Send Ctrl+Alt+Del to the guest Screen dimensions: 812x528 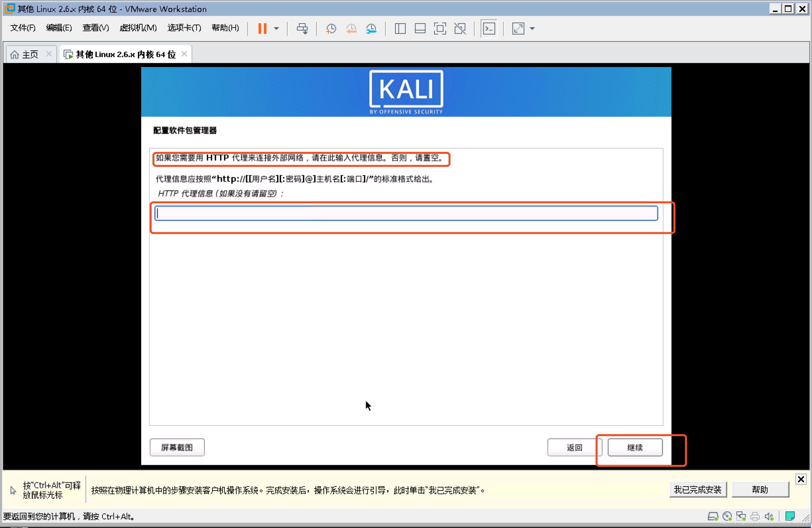click(302, 29)
